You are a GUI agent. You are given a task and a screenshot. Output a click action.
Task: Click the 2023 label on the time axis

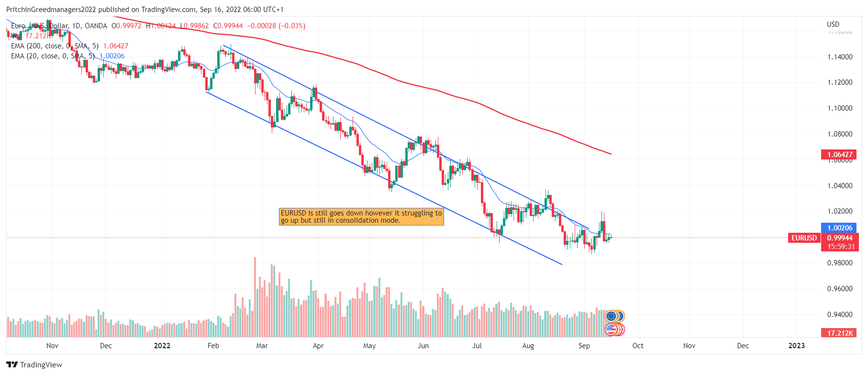[x=797, y=346]
